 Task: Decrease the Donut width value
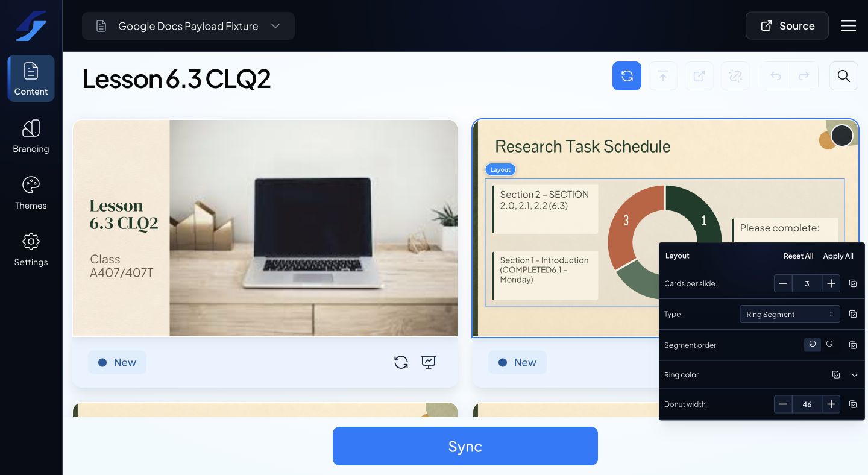(783, 404)
